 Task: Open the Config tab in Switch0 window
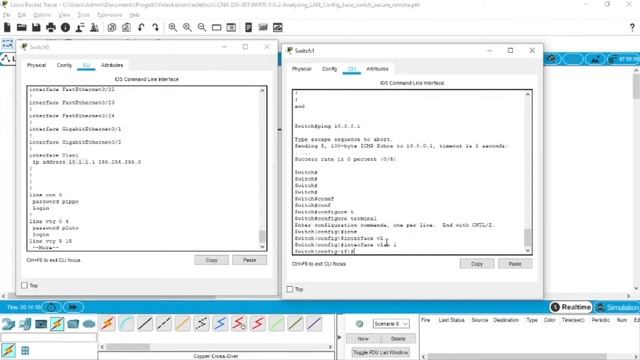pos(64,65)
